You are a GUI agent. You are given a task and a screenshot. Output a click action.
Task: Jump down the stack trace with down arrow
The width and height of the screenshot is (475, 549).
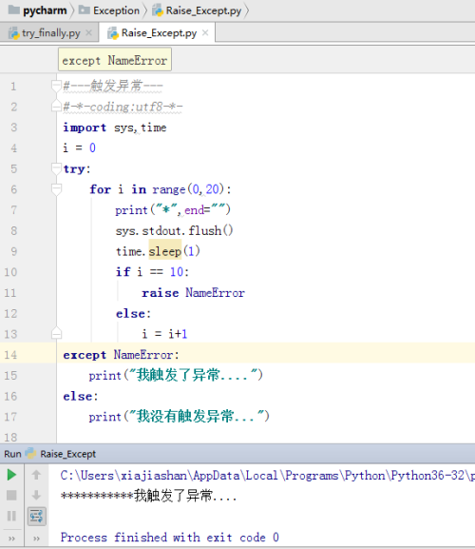point(36,495)
